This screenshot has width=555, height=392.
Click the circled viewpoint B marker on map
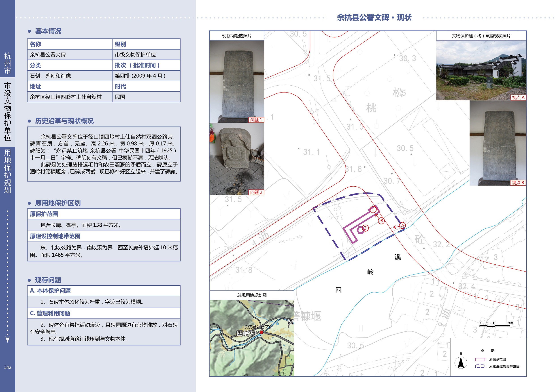381,221
